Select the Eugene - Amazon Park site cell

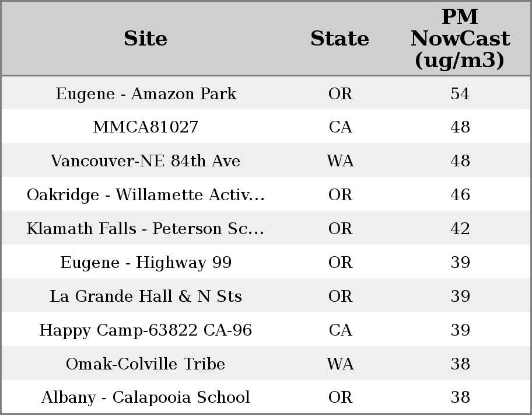pos(146,94)
